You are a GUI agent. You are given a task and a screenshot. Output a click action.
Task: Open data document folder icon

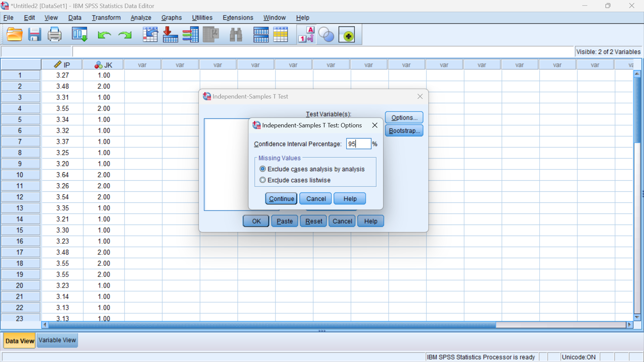[x=14, y=35]
